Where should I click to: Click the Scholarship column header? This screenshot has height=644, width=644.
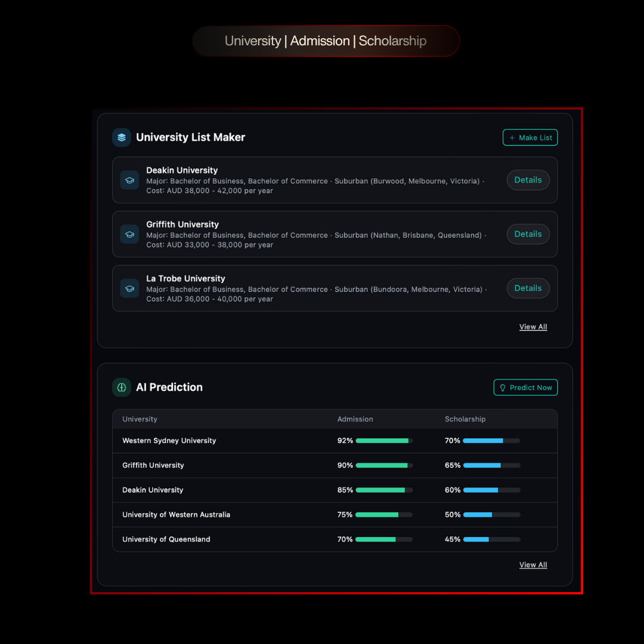[x=465, y=419]
